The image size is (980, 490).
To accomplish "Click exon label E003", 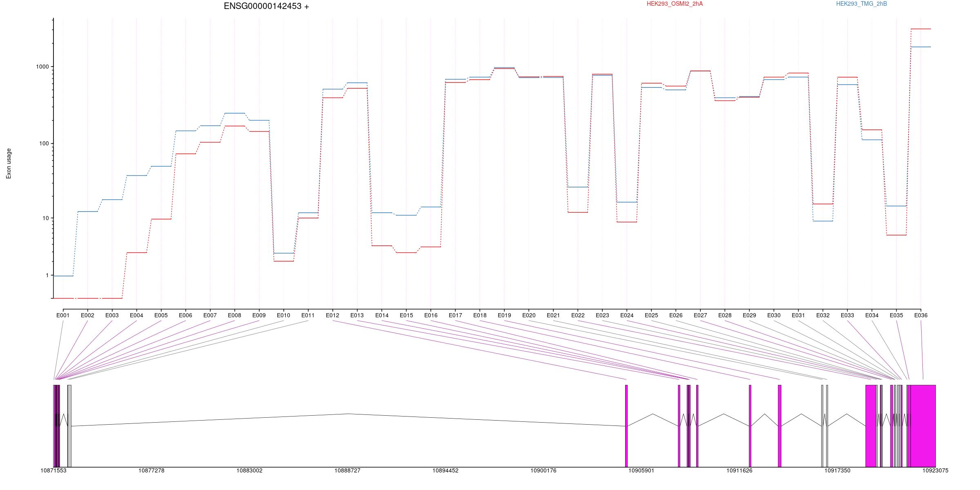I will tap(112, 316).
